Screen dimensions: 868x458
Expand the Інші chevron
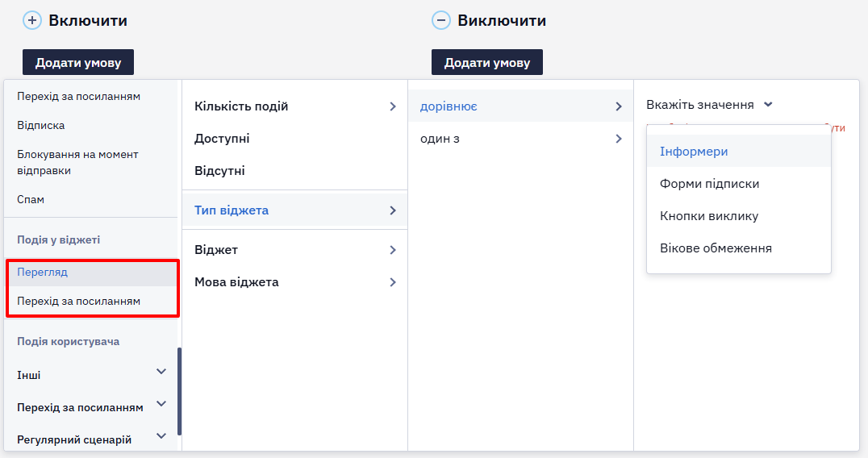coord(161,372)
